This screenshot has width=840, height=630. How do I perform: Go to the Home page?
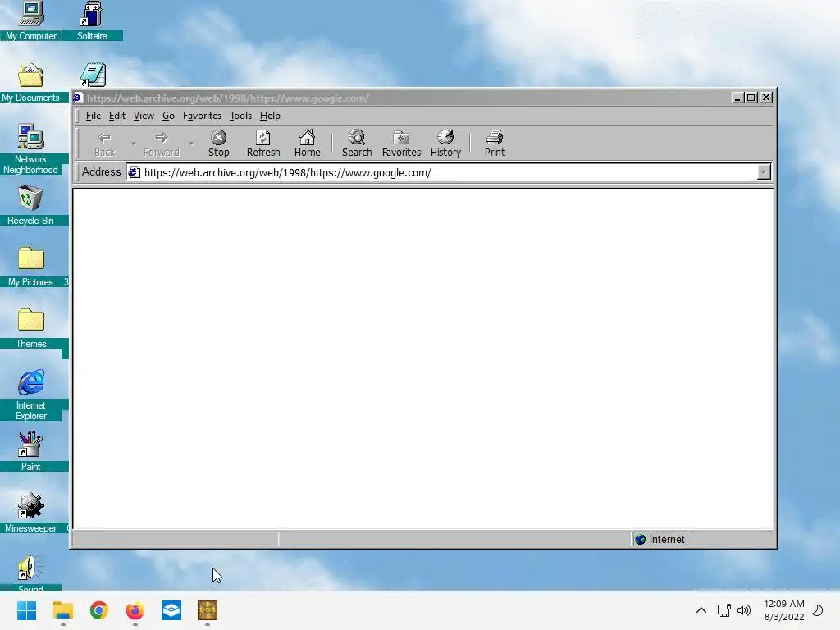(x=307, y=143)
